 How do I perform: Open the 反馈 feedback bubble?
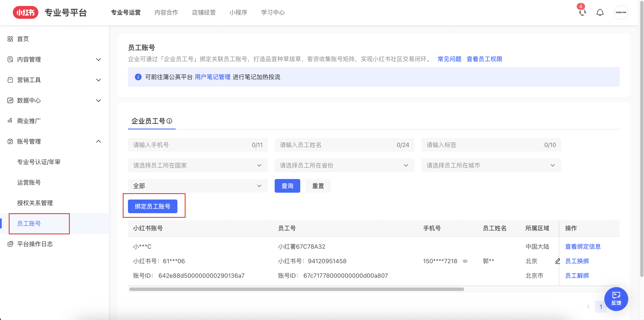click(x=616, y=299)
